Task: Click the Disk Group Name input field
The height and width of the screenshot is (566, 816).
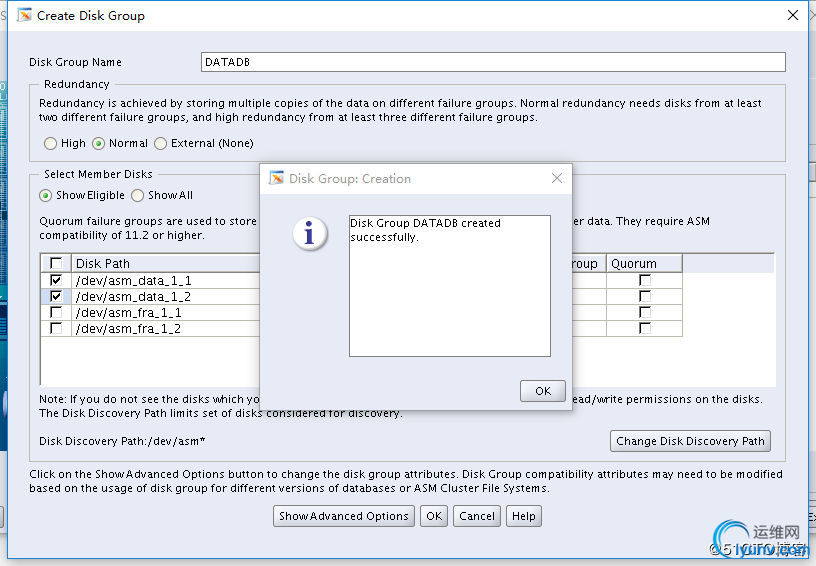Action: pos(493,62)
